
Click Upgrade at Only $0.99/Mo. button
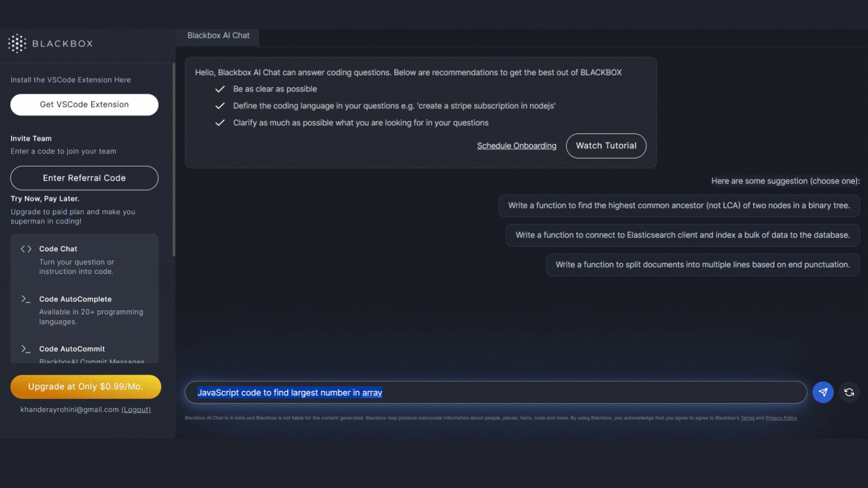click(85, 387)
